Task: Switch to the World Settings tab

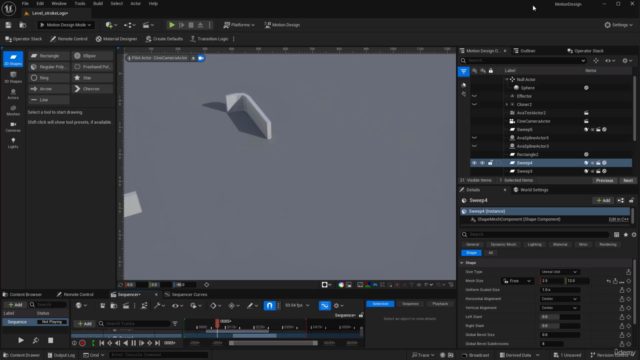Action: coord(531,190)
